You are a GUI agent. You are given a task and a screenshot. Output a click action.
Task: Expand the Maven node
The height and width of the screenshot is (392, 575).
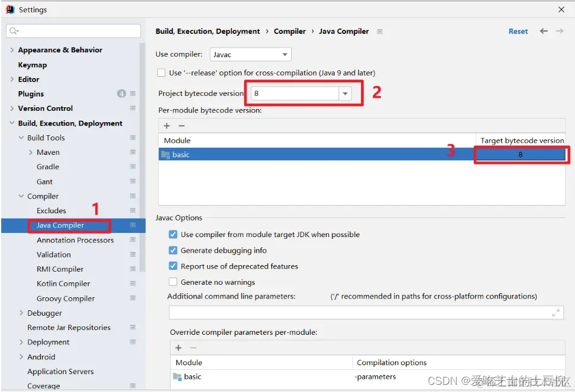tap(30, 153)
